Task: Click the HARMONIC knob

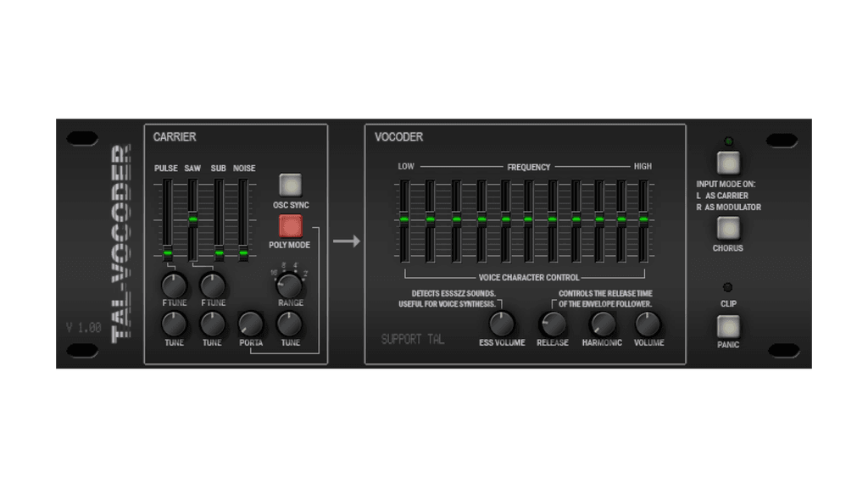Action: click(x=601, y=324)
